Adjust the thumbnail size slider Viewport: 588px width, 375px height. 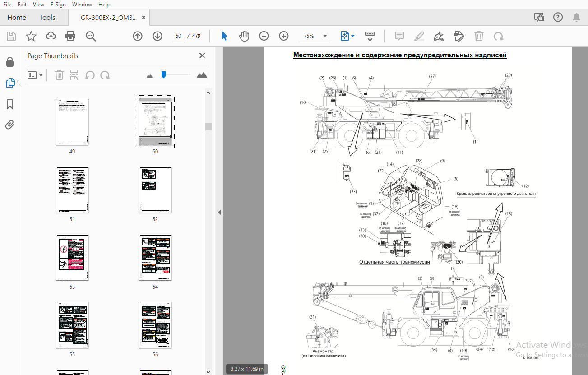[x=163, y=74]
